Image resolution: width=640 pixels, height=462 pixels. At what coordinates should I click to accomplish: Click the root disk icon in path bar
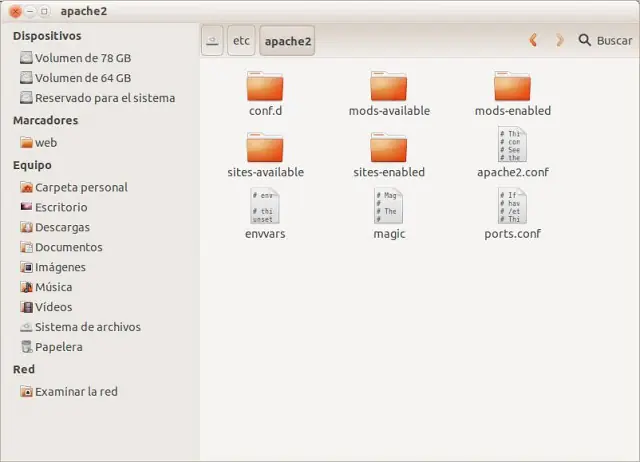(x=212, y=41)
